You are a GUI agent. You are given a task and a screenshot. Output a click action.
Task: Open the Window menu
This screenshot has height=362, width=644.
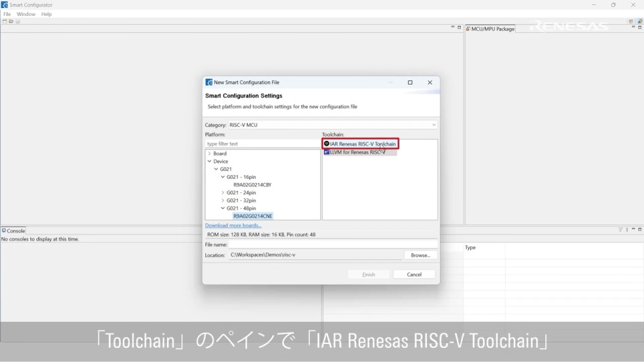(26, 14)
